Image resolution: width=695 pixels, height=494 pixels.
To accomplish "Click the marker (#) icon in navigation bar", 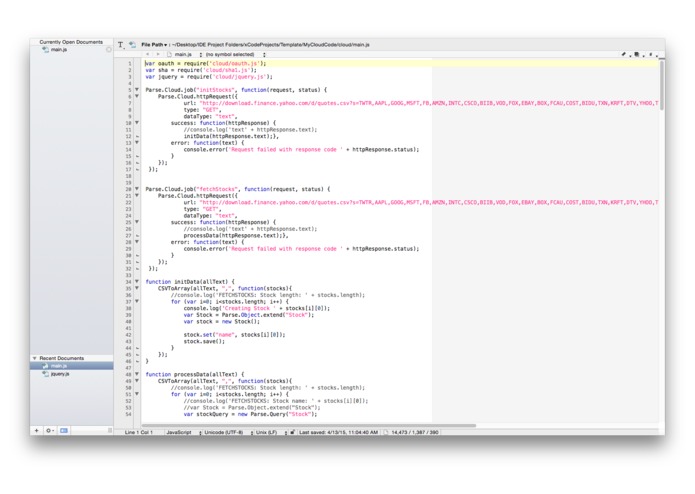I will click(x=652, y=54).
